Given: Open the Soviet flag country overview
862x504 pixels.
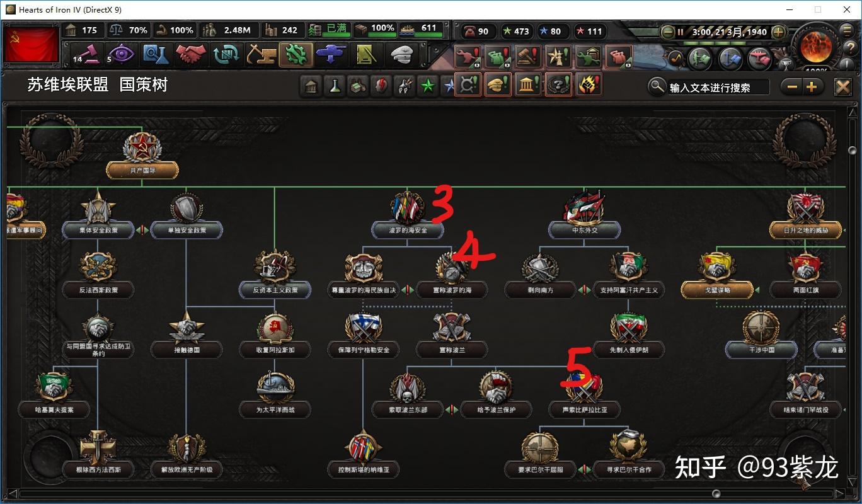Looking at the screenshot, I should (32, 44).
